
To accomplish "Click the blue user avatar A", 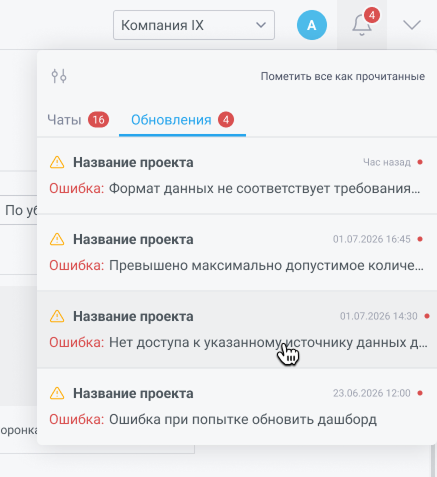I will (x=312, y=25).
